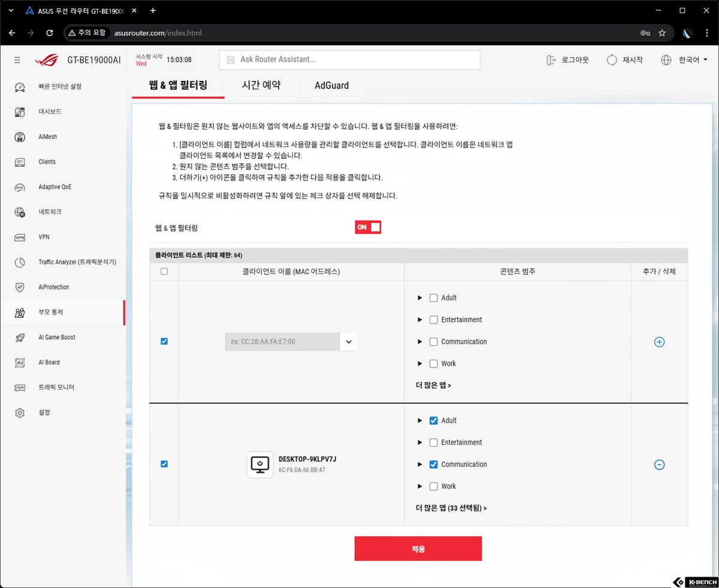Switch to the 시간 예약 tab

261,85
